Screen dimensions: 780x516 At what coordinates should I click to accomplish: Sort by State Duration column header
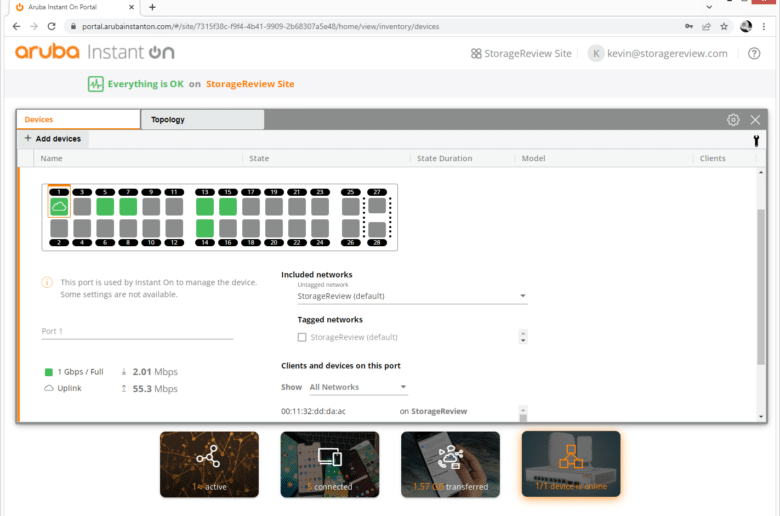pos(444,158)
